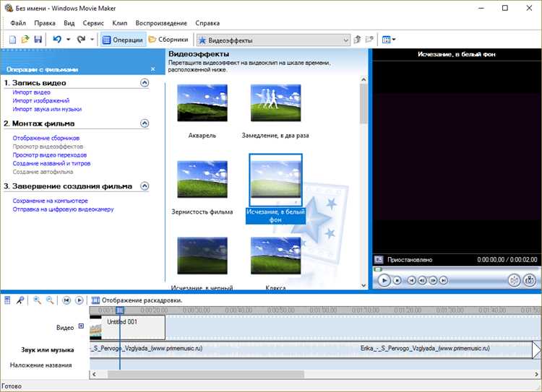Screen dimensions: 542x392
Task: Open Создание названий и титров link
Action: (x=51, y=163)
